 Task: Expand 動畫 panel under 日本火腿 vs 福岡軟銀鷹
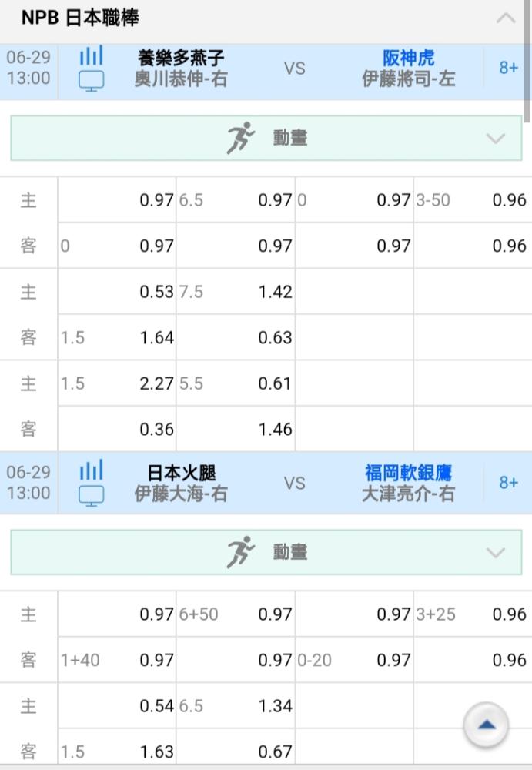coord(266,552)
